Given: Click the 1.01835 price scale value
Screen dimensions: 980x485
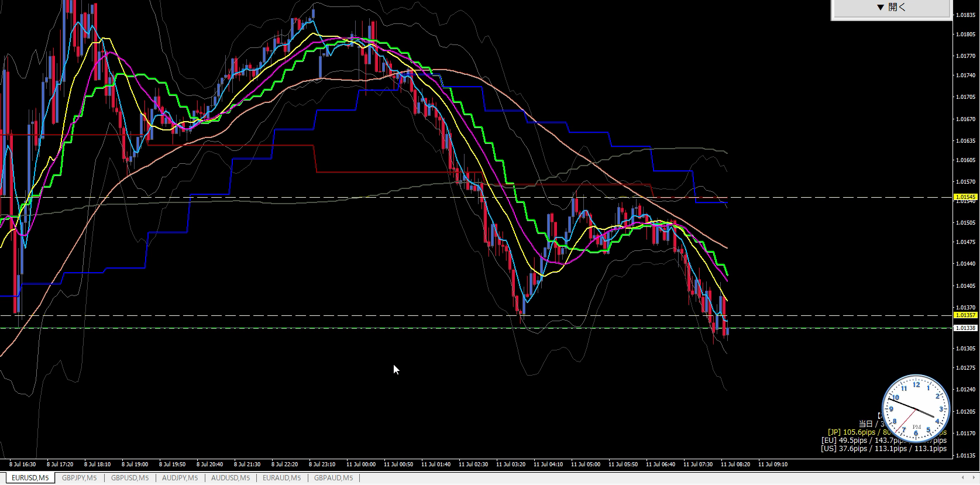Looking at the screenshot, I should click(965, 16).
